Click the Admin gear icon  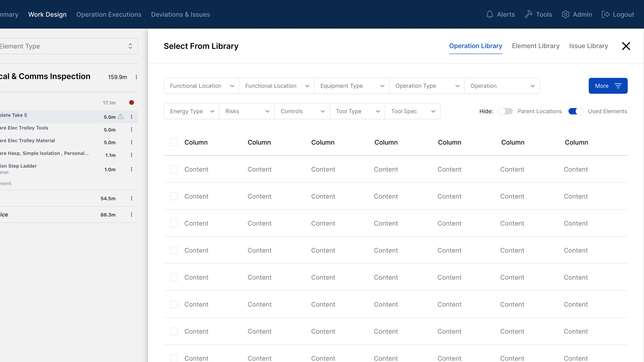[566, 14]
